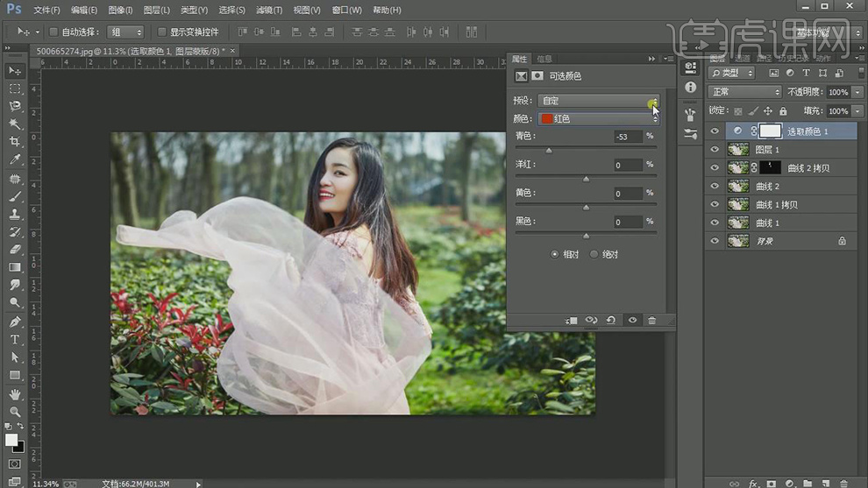
Task: Reset adjustment to defaults icon
Action: (611, 321)
